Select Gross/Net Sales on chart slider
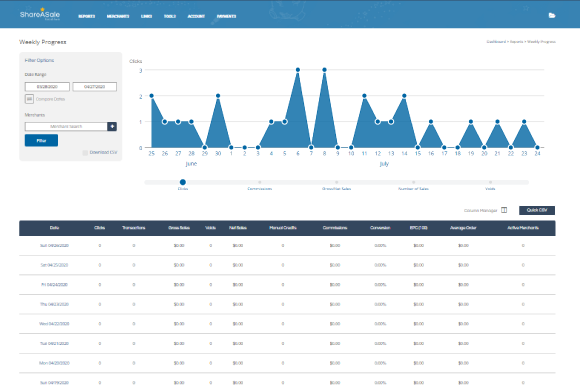 pos(337,182)
